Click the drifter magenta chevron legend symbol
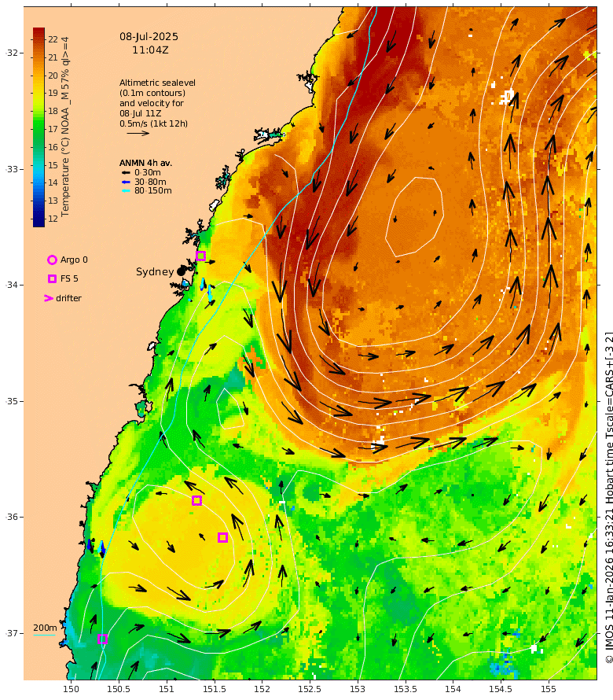Viewport: 613px width, 700px height. [x=49, y=298]
